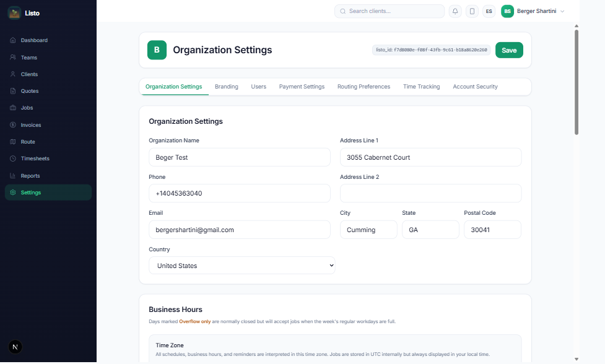Select Settings in the sidebar
Image resolution: width=605 pixels, height=364 pixels.
[48, 193]
